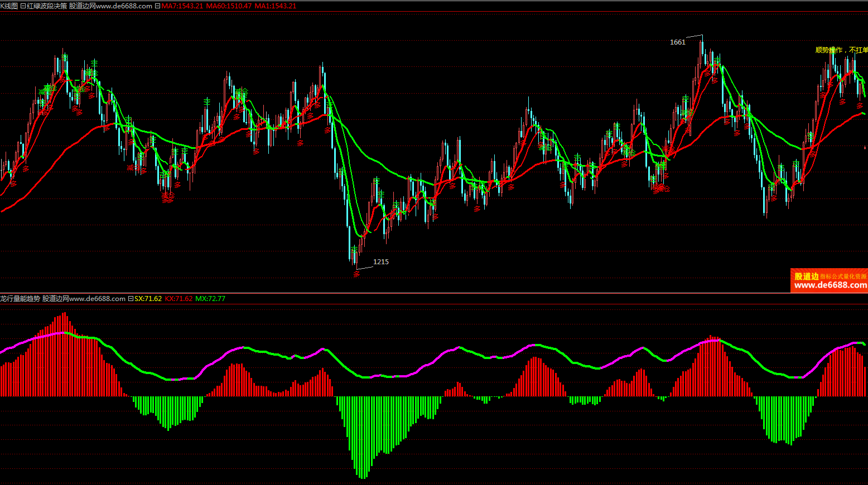Click the MA1:1543.21 readout
The height and width of the screenshot is (485, 868).
[x=276, y=6]
